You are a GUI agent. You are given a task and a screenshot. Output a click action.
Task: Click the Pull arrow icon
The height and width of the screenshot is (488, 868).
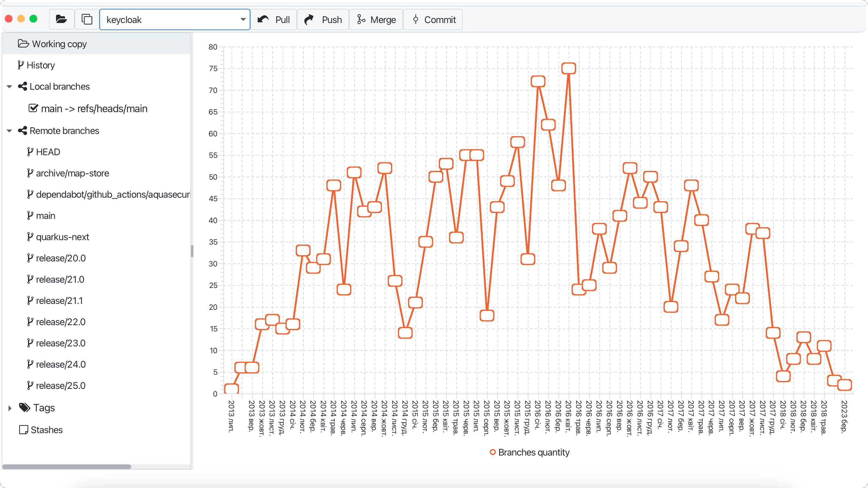[263, 19]
